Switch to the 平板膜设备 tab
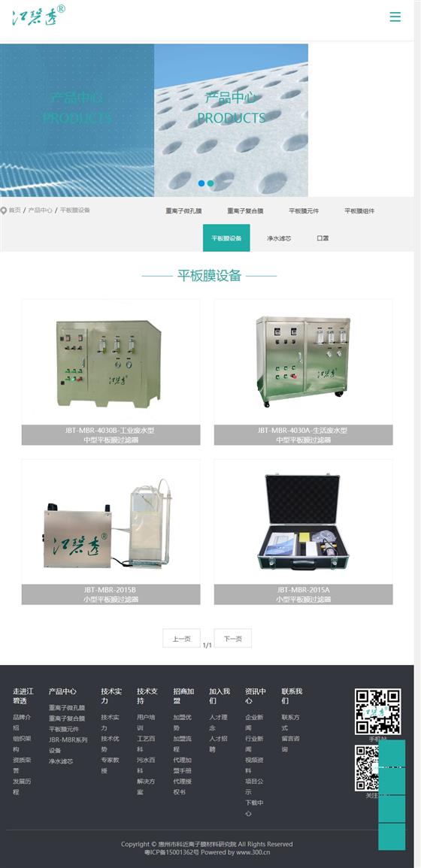421x868 pixels. pyautogui.click(x=226, y=238)
